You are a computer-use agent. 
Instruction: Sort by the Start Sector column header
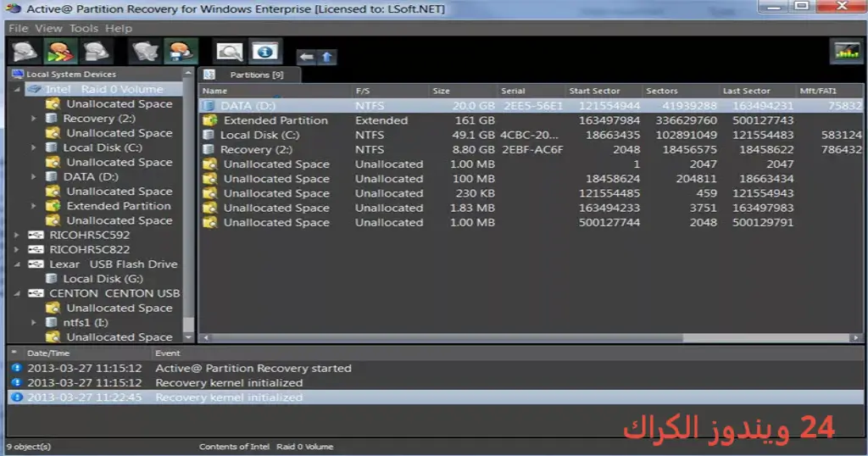click(604, 91)
